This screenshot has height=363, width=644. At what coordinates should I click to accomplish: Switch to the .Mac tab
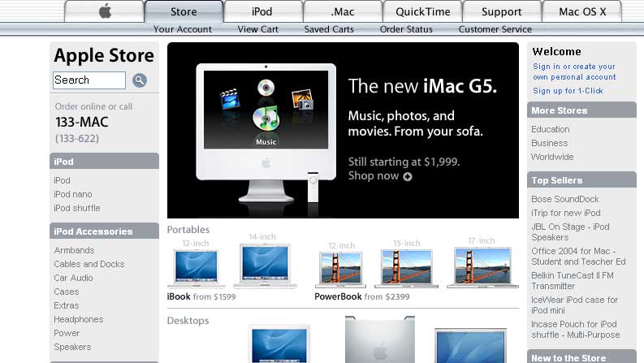(342, 11)
